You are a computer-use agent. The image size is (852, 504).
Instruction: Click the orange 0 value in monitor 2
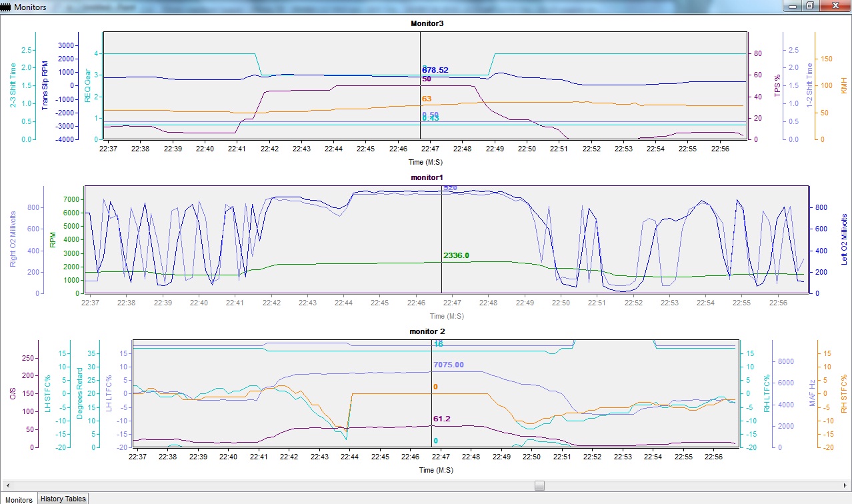tap(435, 387)
